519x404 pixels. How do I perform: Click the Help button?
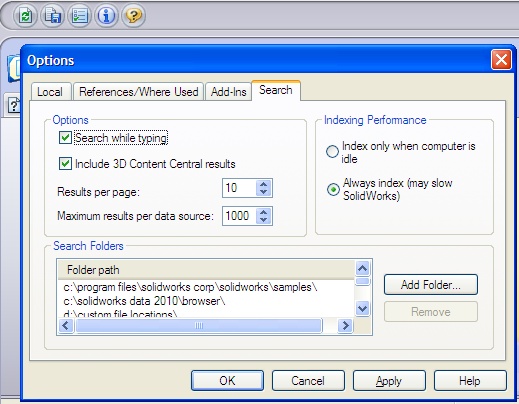[470, 381]
